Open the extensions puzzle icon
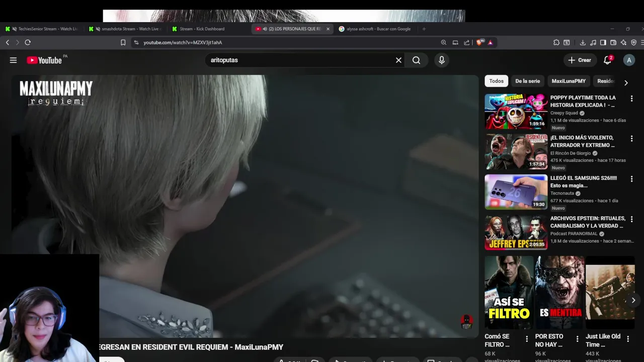644x362 pixels. coord(556,43)
